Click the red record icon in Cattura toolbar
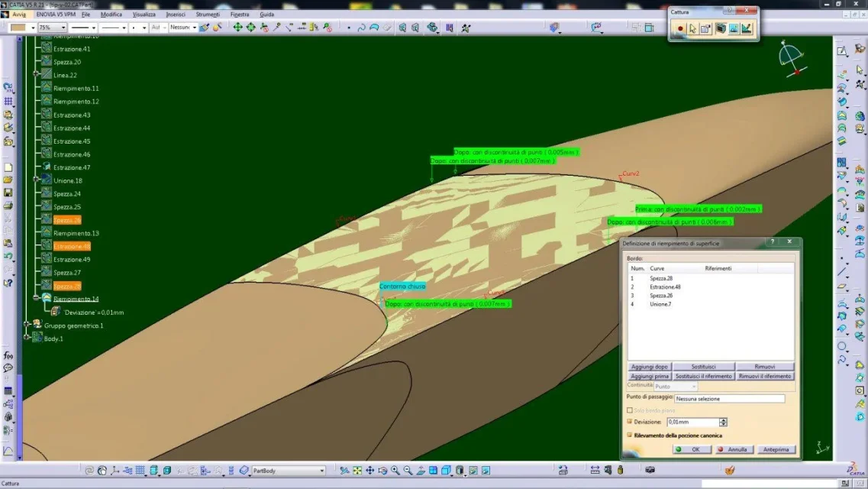This screenshot has height=489, width=868. (x=679, y=29)
